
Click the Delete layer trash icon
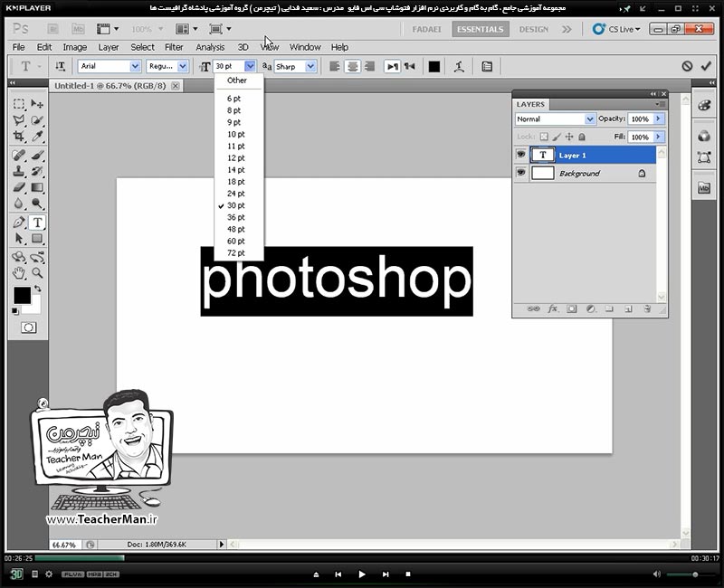point(647,308)
